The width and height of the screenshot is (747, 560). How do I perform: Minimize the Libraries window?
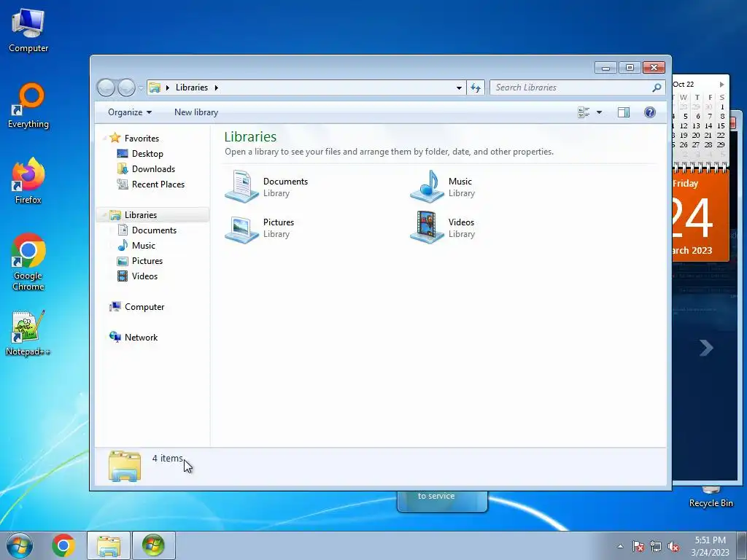coord(605,68)
